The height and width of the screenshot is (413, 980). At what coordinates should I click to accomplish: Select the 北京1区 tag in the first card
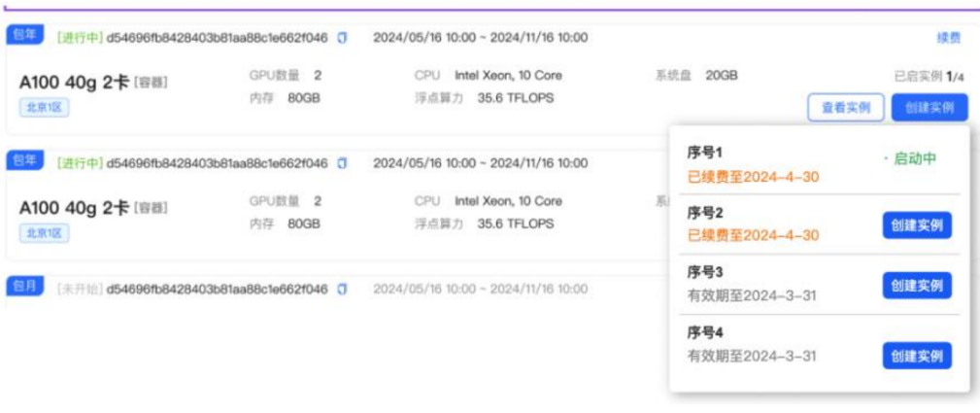click(44, 107)
